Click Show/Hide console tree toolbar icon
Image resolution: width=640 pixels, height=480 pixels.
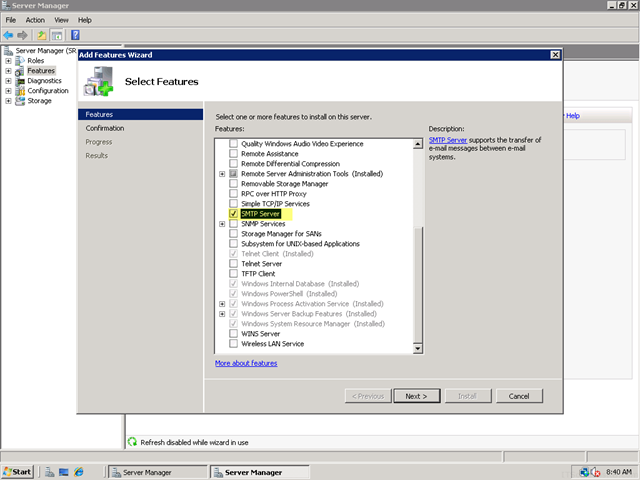point(57,36)
